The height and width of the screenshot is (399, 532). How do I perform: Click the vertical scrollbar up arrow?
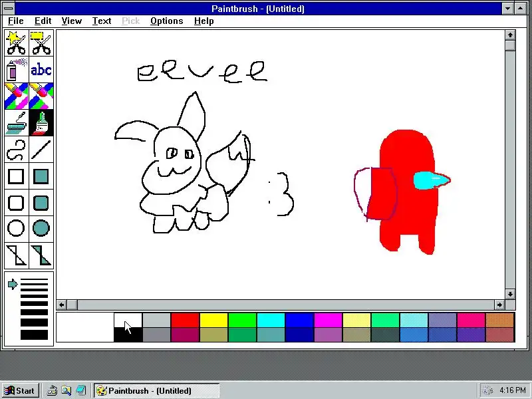(x=510, y=35)
